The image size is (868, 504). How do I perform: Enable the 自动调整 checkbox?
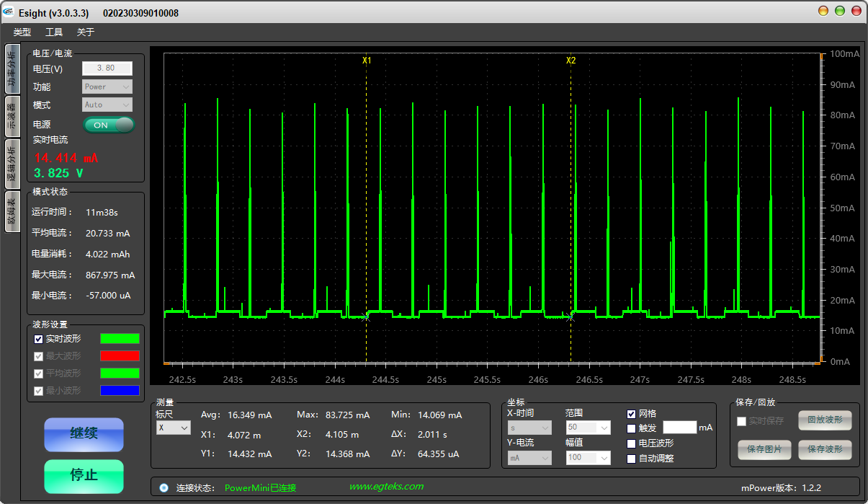pyautogui.click(x=632, y=459)
